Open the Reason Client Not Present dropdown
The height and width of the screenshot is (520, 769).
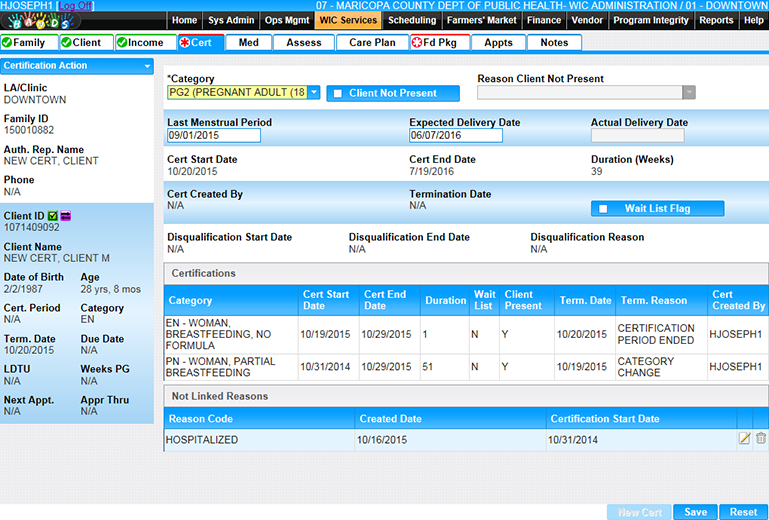pos(688,93)
